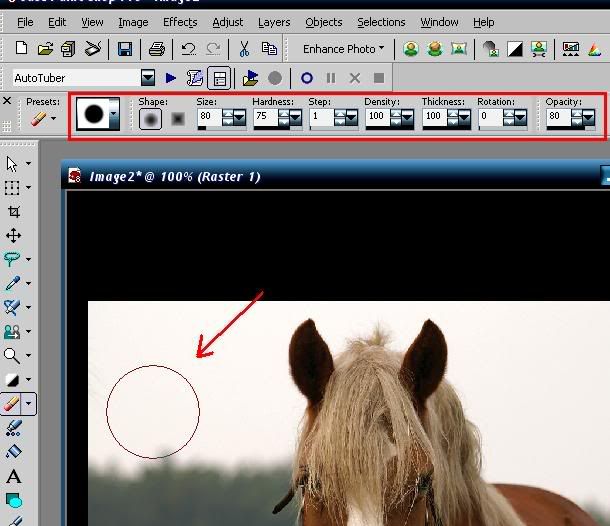
Task: Click the histogram icon in toolbar
Action: pos(571,49)
